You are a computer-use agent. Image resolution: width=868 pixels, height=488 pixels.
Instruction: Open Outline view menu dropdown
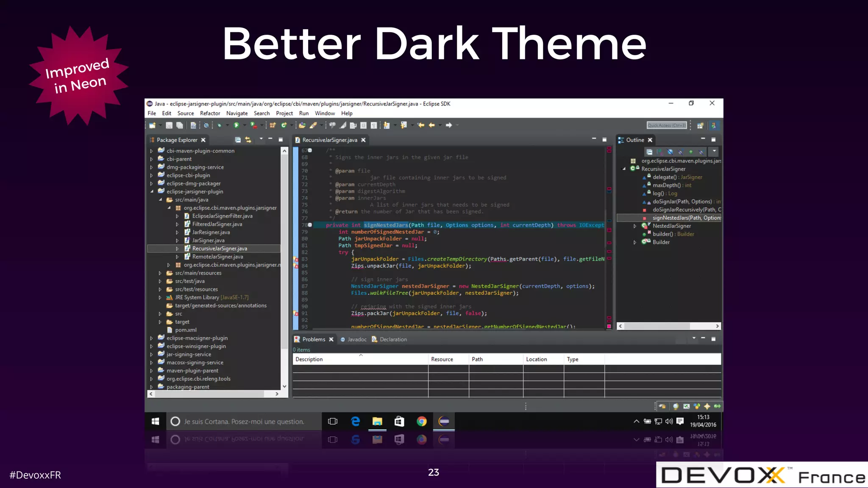pyautogui.click(x=714, y=151)
